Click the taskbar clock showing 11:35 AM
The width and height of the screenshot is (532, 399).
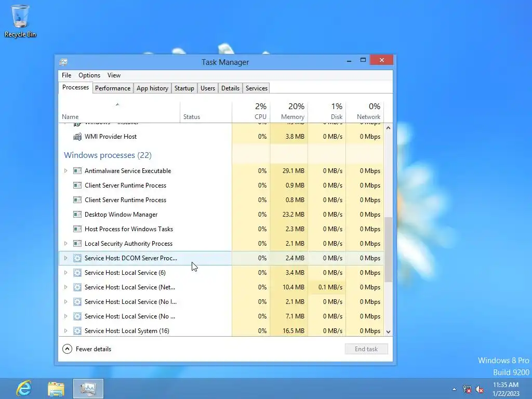pyautogui.click(x=506, y=389)
